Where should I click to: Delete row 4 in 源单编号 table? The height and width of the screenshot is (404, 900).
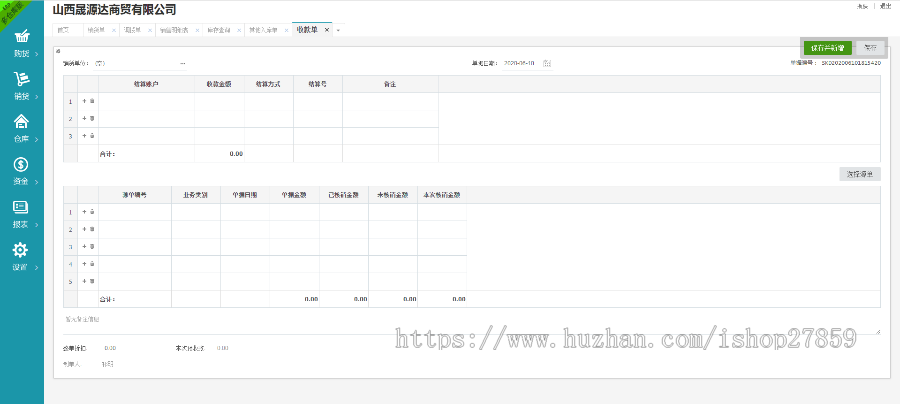tap(92, 263)
